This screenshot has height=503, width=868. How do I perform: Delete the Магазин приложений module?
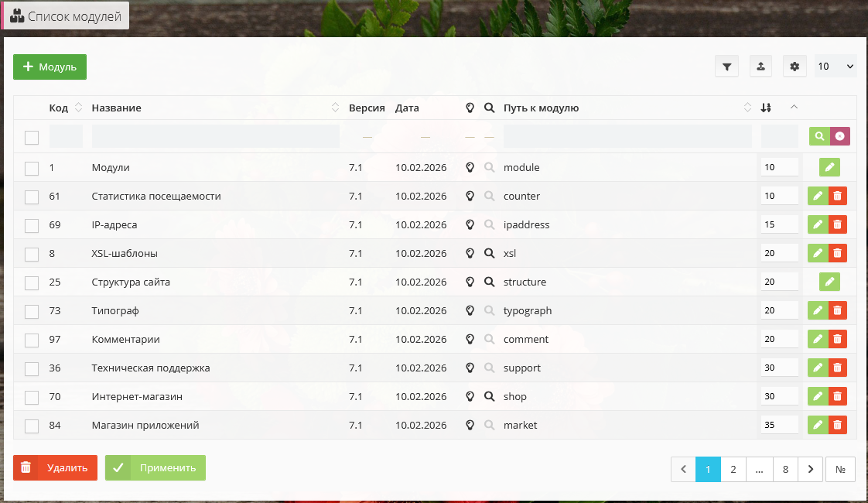838,425
